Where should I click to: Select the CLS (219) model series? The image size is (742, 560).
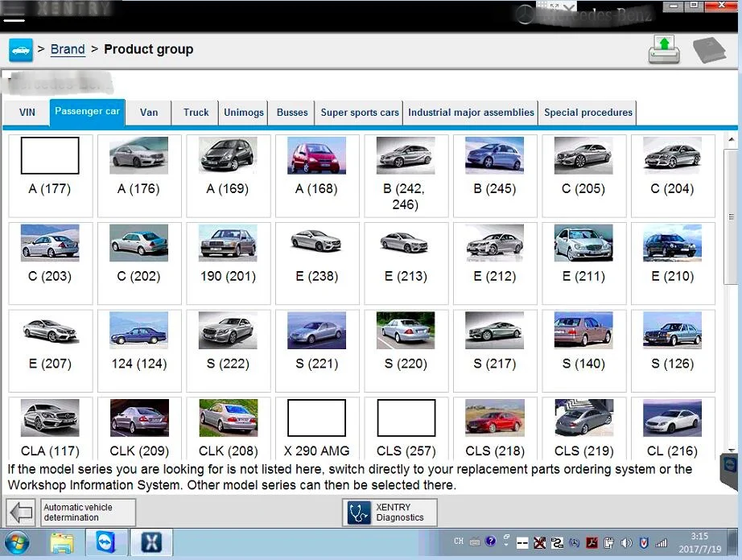click(x=584, y=429)
